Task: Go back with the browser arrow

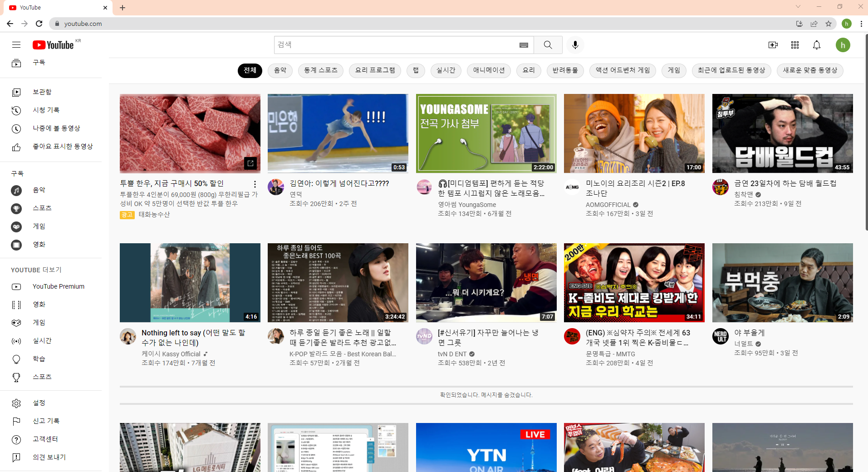Action: tap(10, 24)
